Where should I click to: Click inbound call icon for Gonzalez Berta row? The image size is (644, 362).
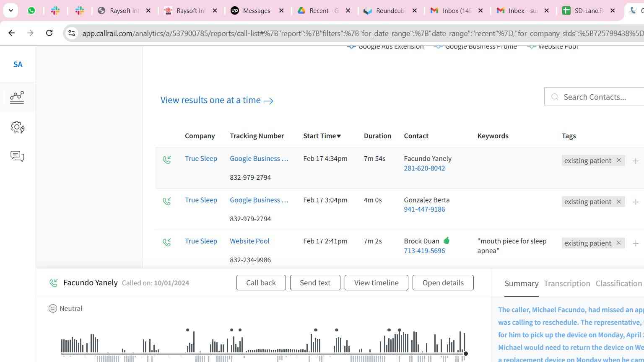point(167,201)
